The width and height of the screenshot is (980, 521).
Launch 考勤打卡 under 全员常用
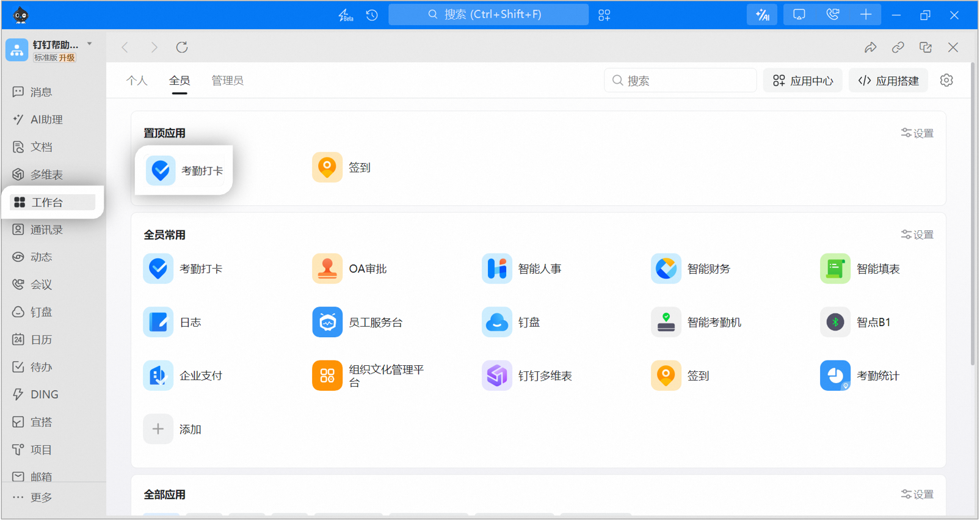[x=183, y=269]
